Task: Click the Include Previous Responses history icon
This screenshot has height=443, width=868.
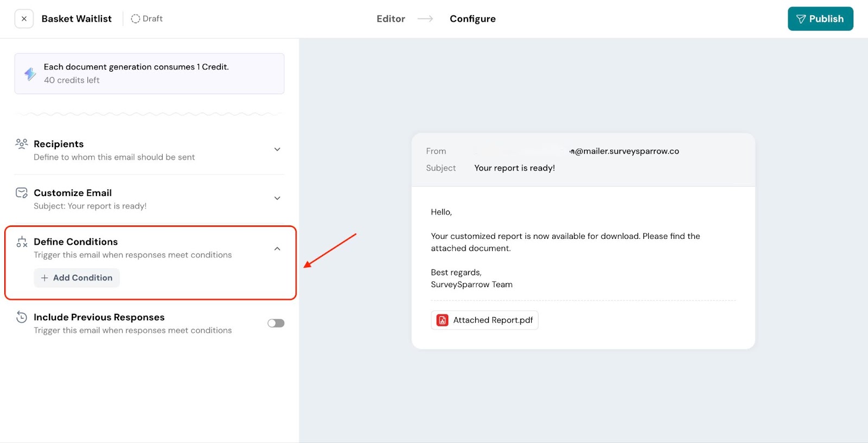Action: pos(22,317)
